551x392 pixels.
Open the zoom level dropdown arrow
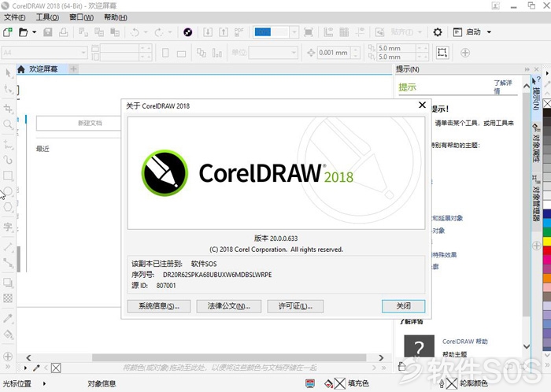(x=294, y=32)
